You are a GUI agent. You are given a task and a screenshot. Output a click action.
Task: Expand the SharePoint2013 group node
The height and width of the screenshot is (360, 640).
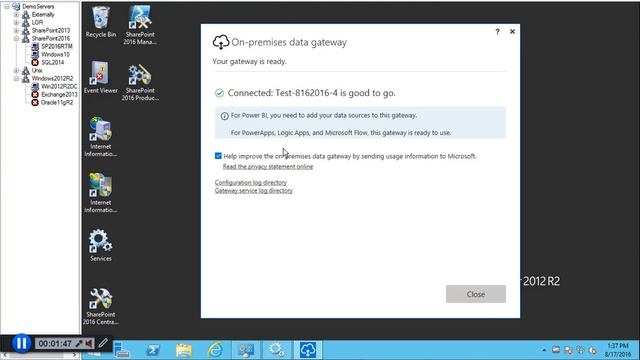point(16,30)
